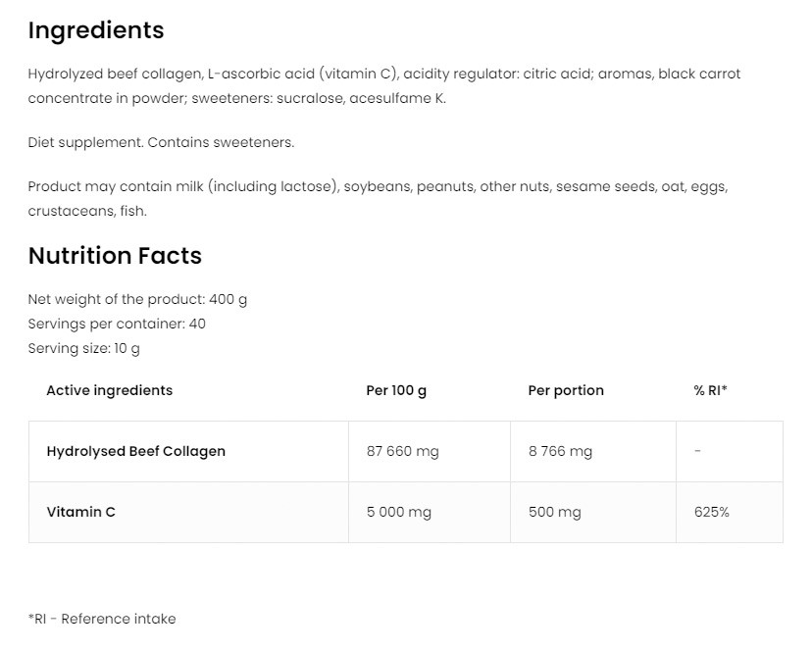Click the 'Serving size: 10 g' line

[84, 348]
